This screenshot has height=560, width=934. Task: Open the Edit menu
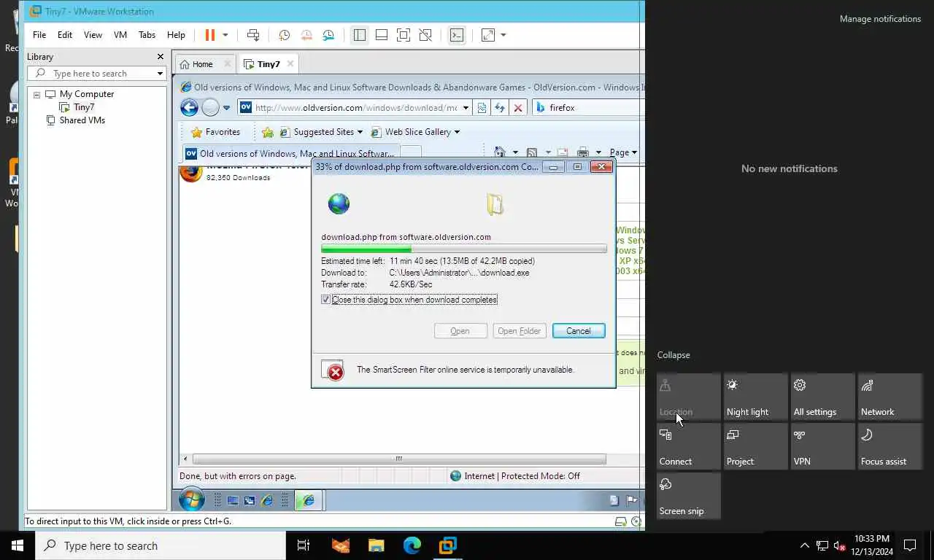click(x=65, y=35)
